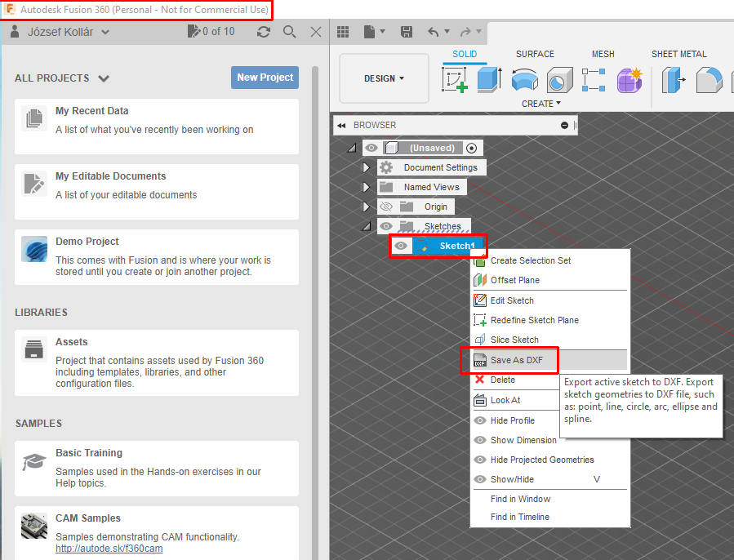734x560 pixels.
Task: Show the hidden Origin folder
Action: click(x=386, y=207)
